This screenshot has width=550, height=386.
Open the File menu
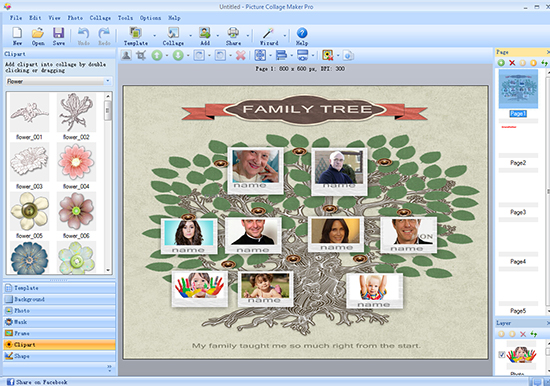16,18
